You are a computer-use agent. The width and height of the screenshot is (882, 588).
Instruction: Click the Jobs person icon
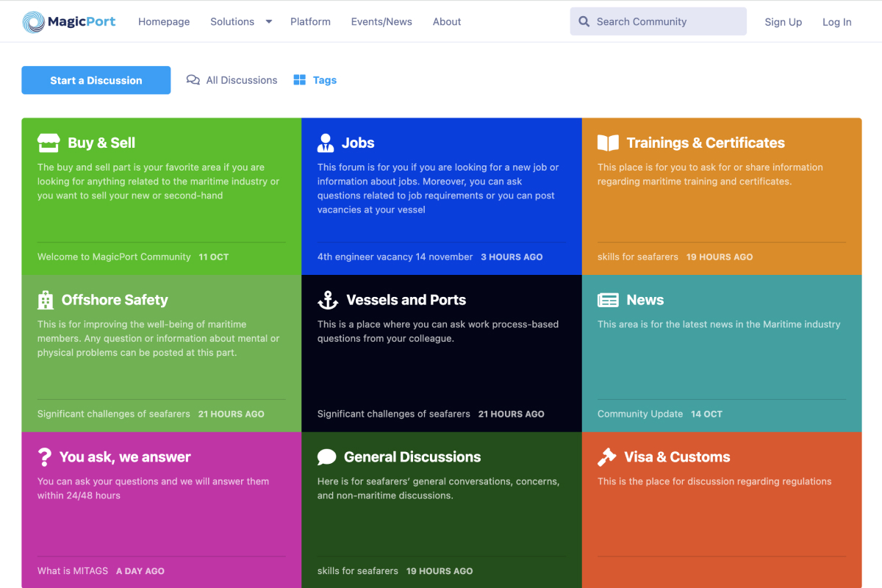pyautogui.click(x=326, y=143)
